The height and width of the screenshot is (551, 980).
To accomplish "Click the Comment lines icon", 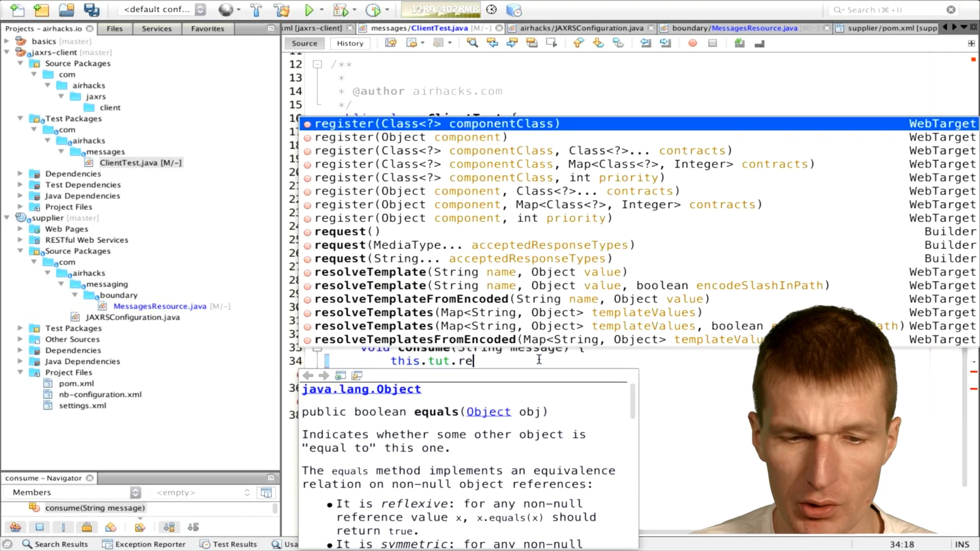I will pyautogui.click(x=739, y=43).
